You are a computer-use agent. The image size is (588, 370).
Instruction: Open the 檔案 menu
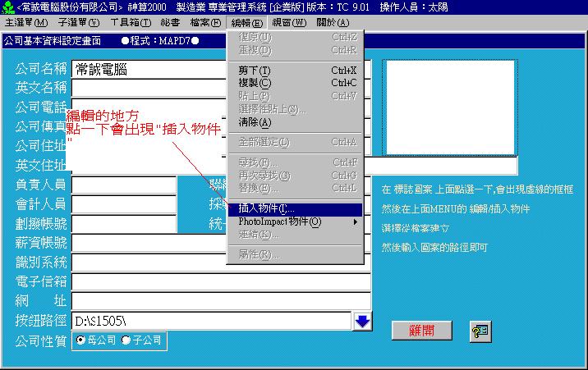point(204,22)
